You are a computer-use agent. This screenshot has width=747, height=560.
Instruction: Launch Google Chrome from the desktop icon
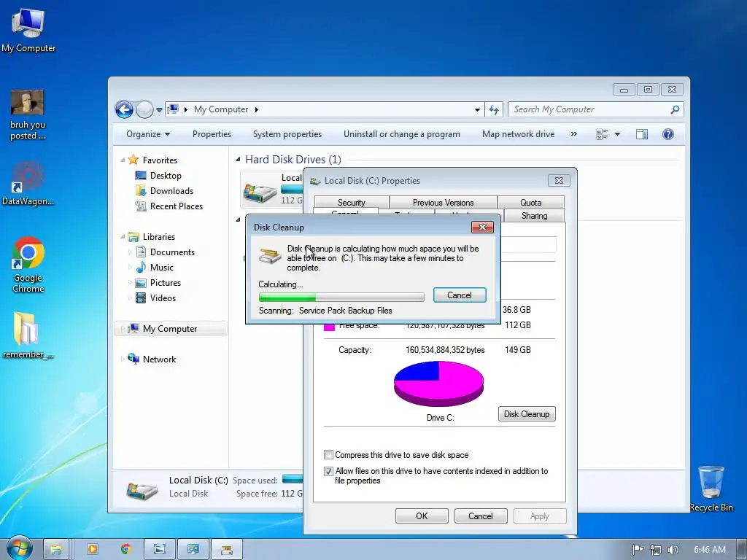28,264
